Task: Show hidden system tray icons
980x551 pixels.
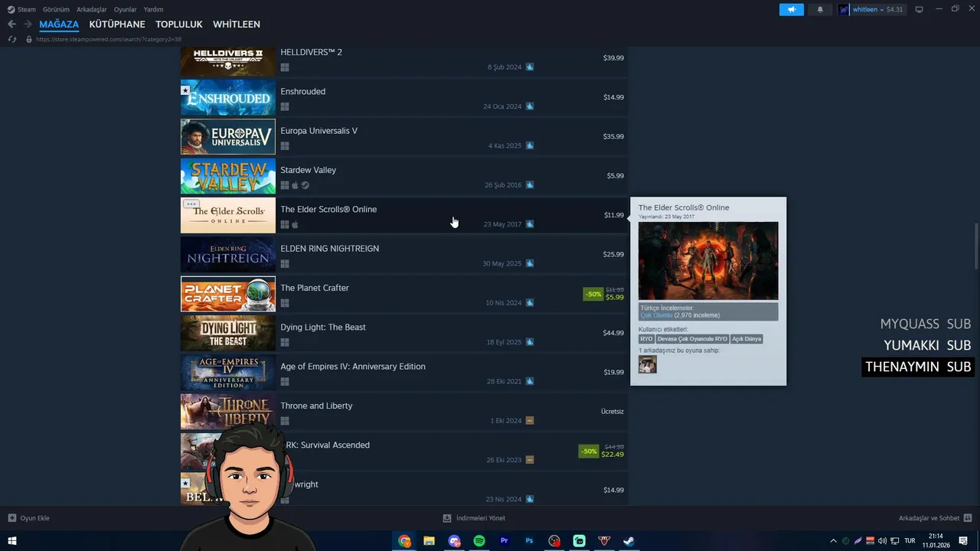Action: pos(833,541)
